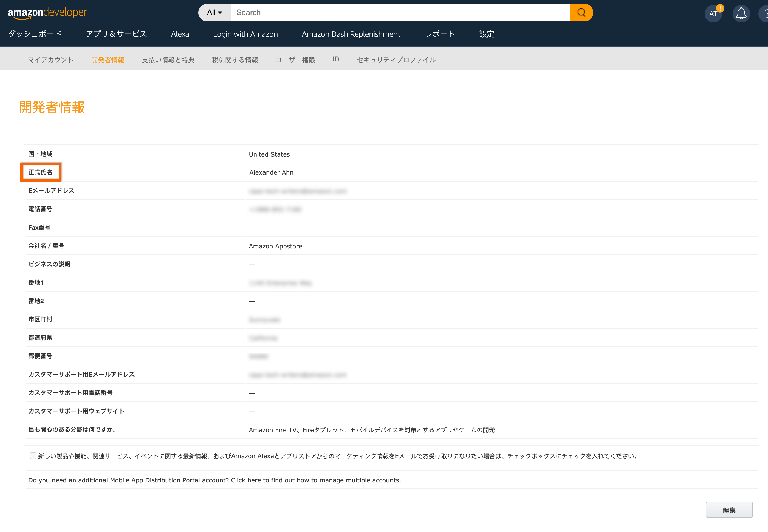Image resolution: width=768 pixels, height=532 pixels.
Task: Expand the All search category dropdown
Action: click(x=214, y=13)
